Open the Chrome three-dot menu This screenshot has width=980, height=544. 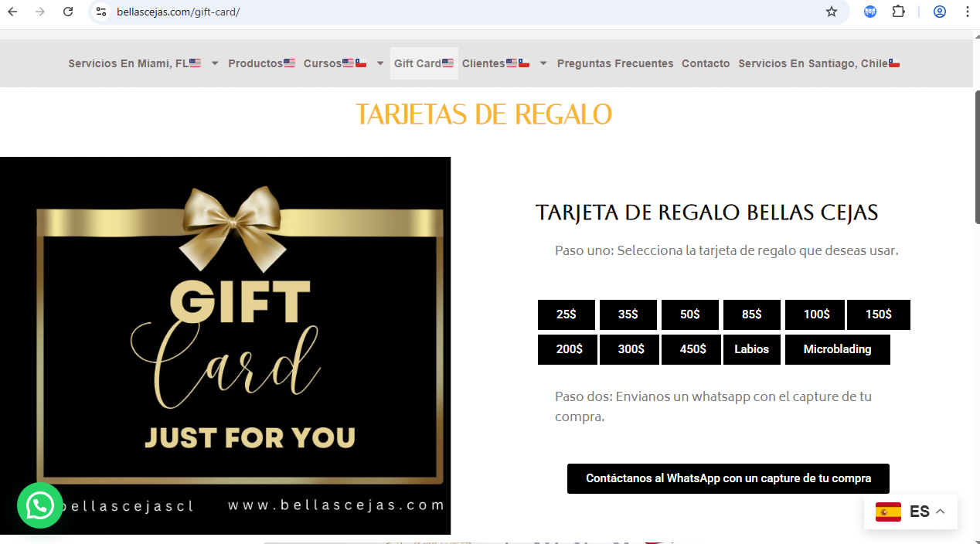pyautogui.click(x=967, y=12)
